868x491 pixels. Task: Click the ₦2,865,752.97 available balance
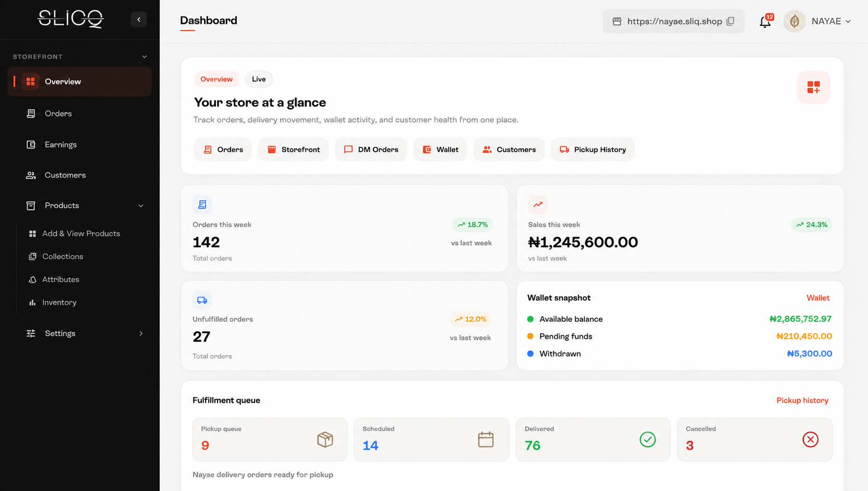(x=800, y=319)
